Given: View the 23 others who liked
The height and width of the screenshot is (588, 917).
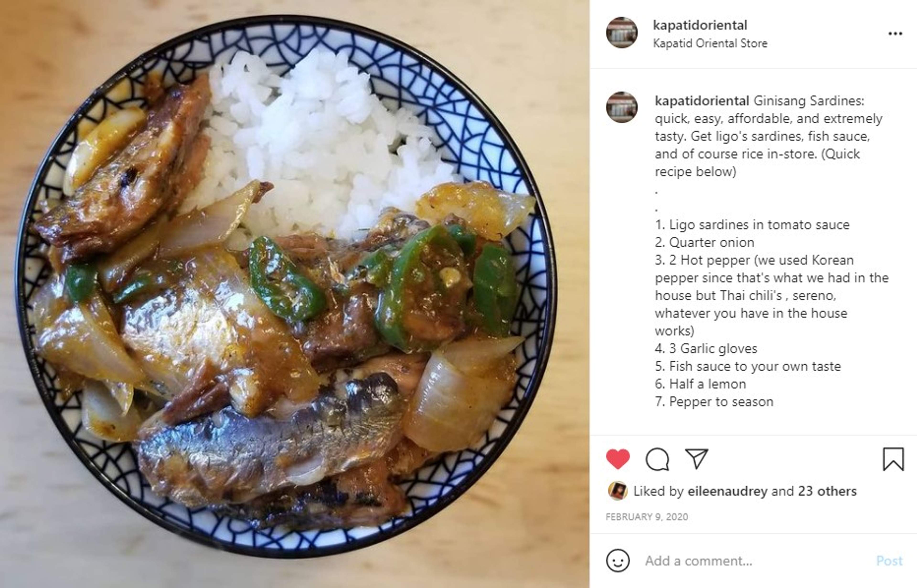Looking at the screenshot, I should [x=827, y=491].
